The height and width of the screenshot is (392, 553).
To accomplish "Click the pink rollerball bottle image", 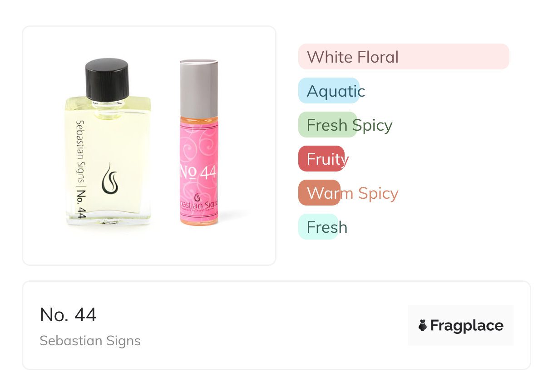I will point(199,142).
